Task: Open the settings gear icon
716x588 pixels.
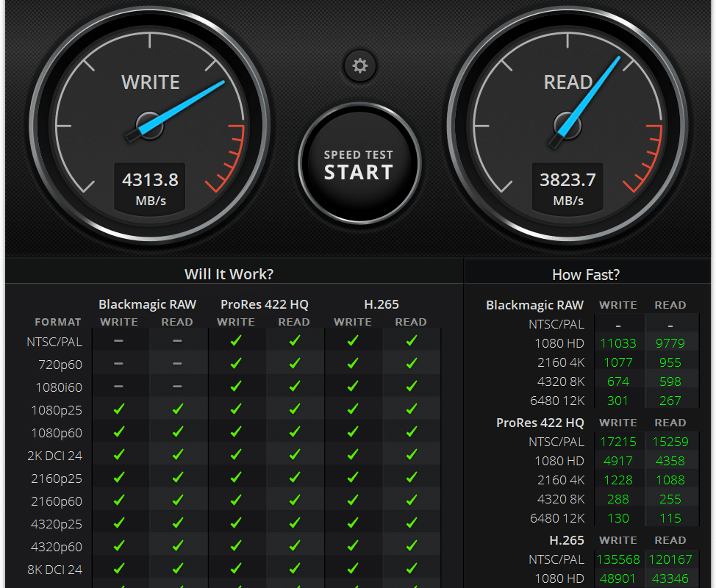Action: (359, 65)
